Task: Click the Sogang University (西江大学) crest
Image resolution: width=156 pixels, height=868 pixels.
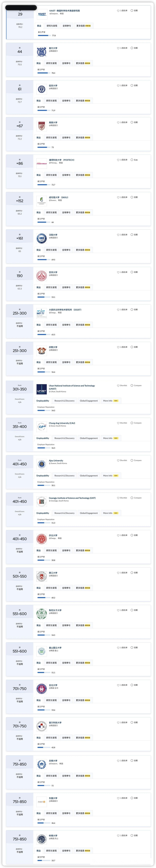Action: [41, 576]
